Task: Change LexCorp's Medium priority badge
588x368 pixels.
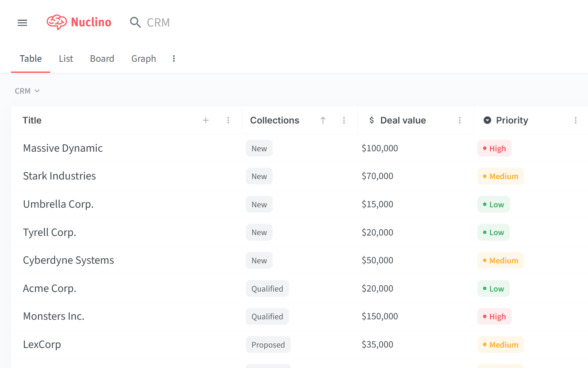Action: point(501,345)
